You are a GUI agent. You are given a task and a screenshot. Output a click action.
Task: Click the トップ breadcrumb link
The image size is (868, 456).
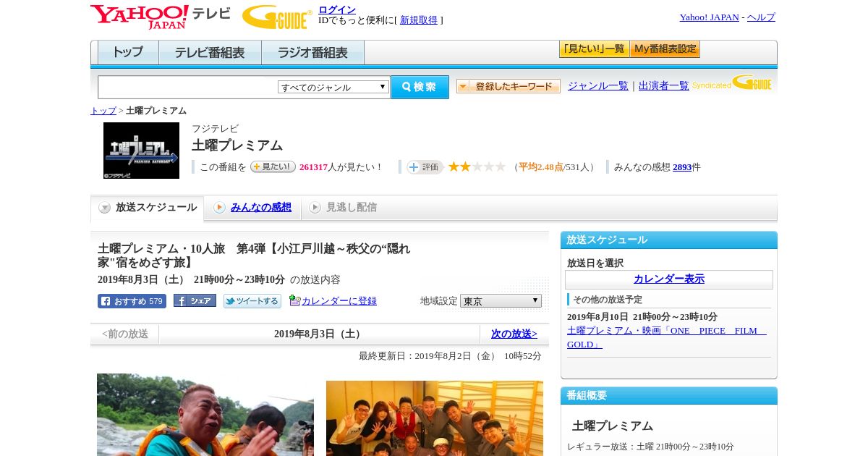click(103, 111)
